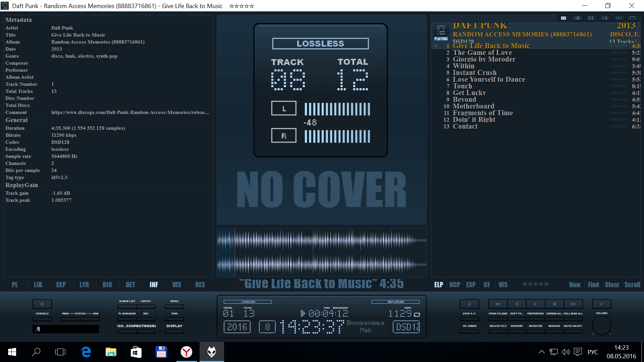644x362 pixels.
Task: Select the third column layout icon
Action: 591,18
